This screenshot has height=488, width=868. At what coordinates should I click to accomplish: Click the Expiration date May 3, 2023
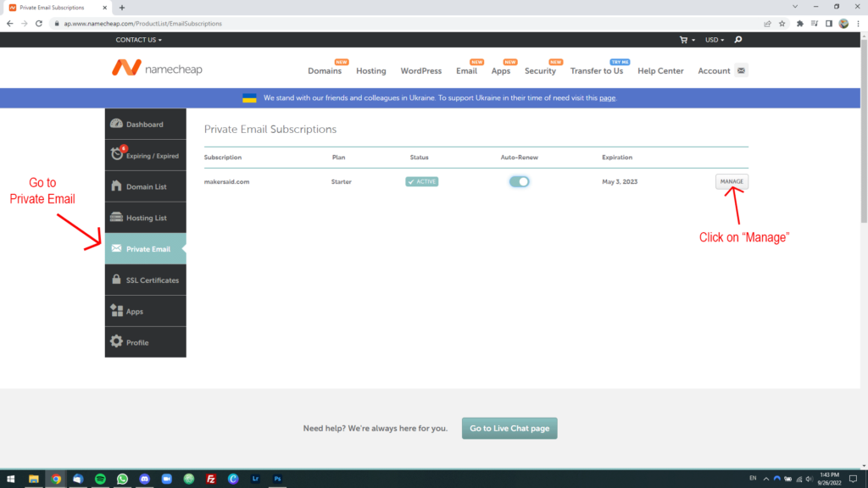point(620,181)
